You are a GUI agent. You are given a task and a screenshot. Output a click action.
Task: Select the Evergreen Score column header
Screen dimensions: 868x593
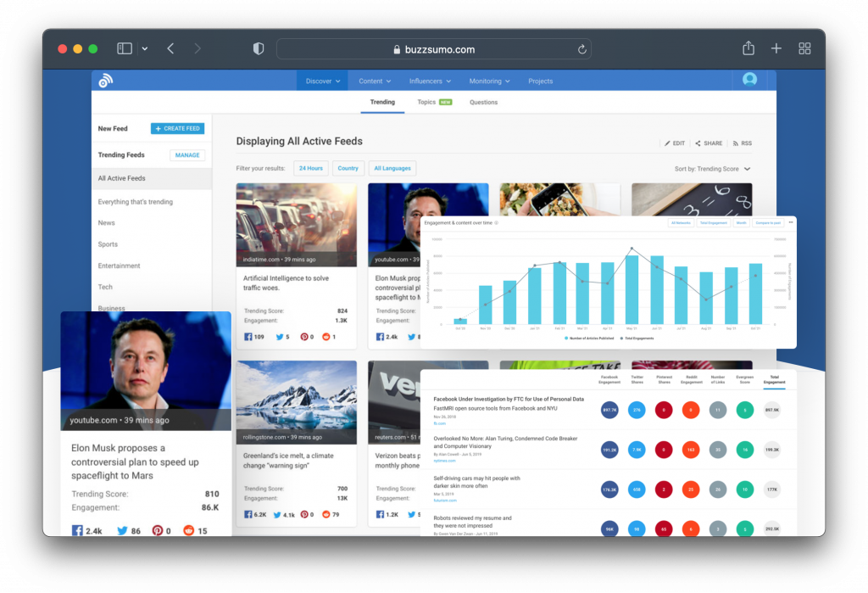(744, 379)
